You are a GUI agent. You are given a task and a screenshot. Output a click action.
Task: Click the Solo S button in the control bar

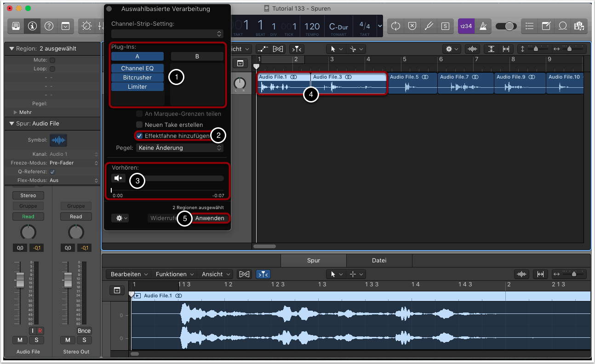point(445,26)
